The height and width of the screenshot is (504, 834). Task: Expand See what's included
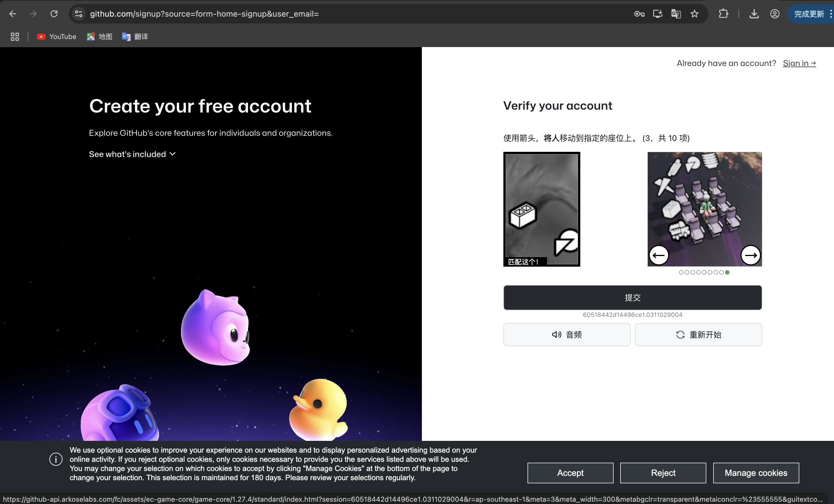[132, 154]
